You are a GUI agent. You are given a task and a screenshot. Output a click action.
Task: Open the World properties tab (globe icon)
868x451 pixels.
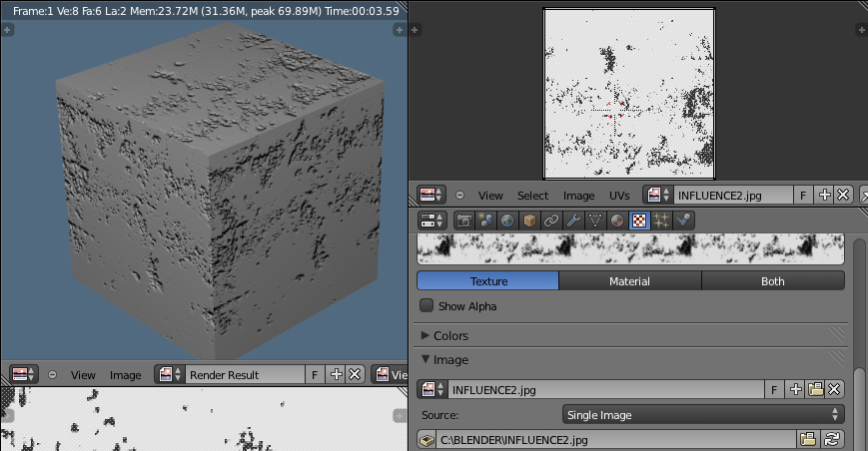pos(507,221)
